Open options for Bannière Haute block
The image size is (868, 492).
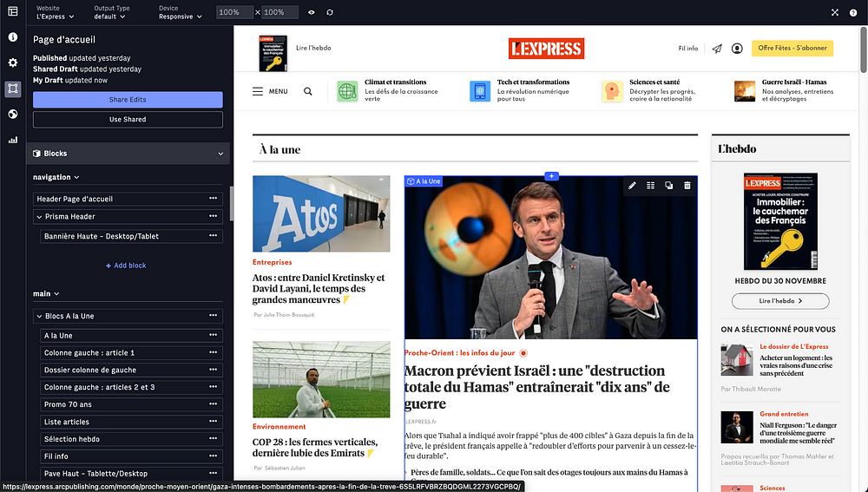tap(214, 235)
